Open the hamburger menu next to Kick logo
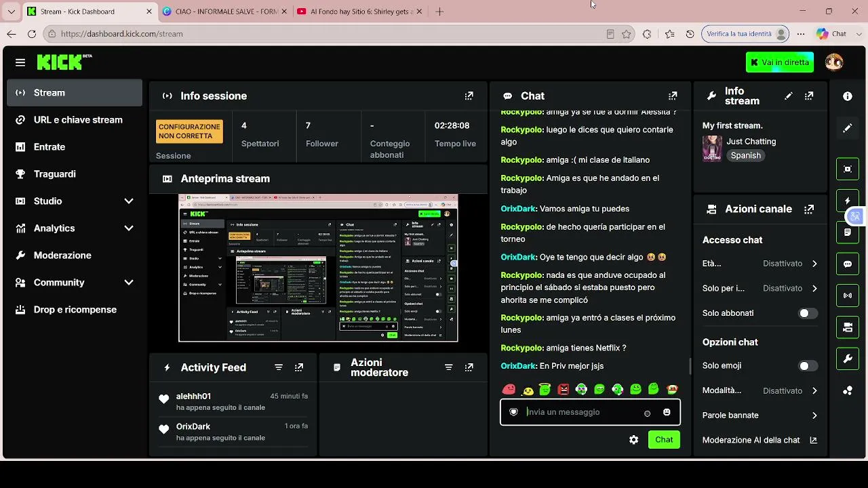 pos(20,62)
